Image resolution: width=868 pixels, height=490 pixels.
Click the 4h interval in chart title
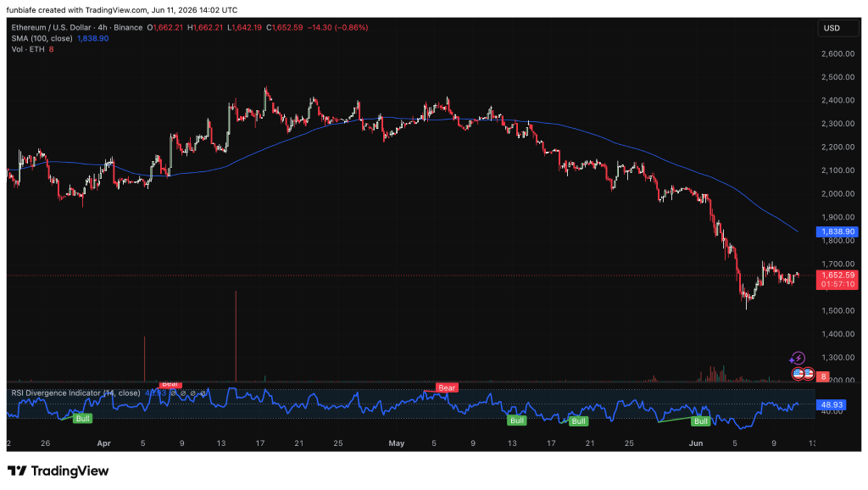[103, 27]
